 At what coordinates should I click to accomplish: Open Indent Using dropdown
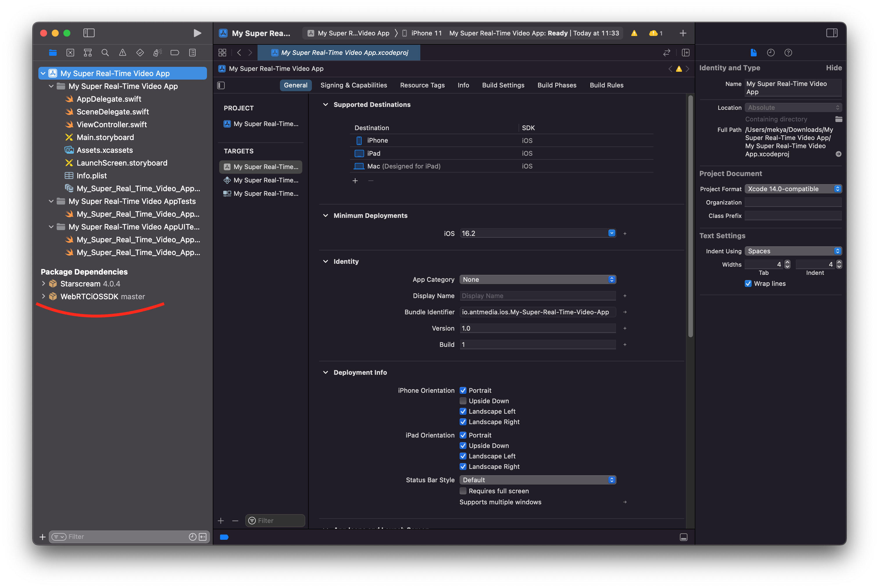793,251
